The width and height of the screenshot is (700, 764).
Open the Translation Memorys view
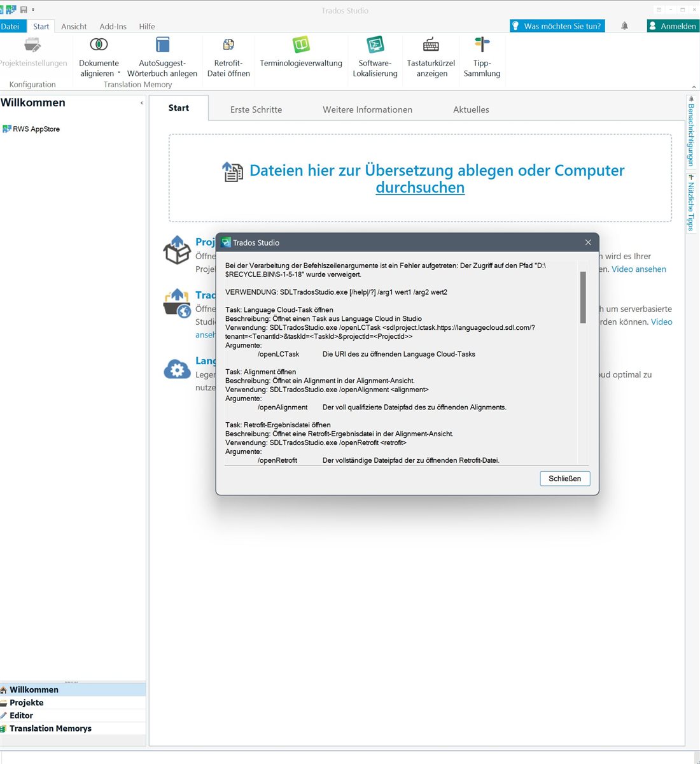tap(51, 728)
